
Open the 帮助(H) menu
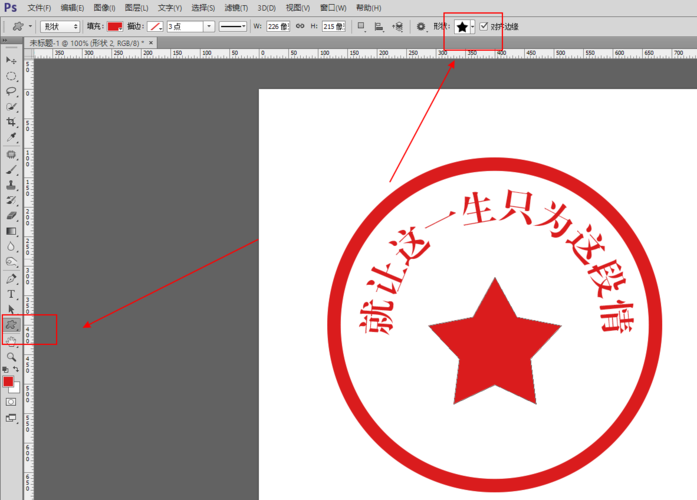[369, 8]
